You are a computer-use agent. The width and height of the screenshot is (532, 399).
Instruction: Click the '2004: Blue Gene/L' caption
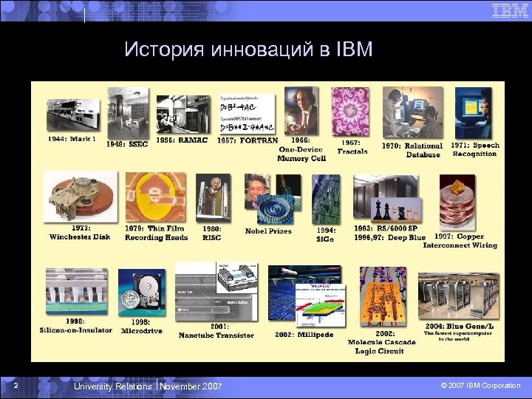click(460, 327)
